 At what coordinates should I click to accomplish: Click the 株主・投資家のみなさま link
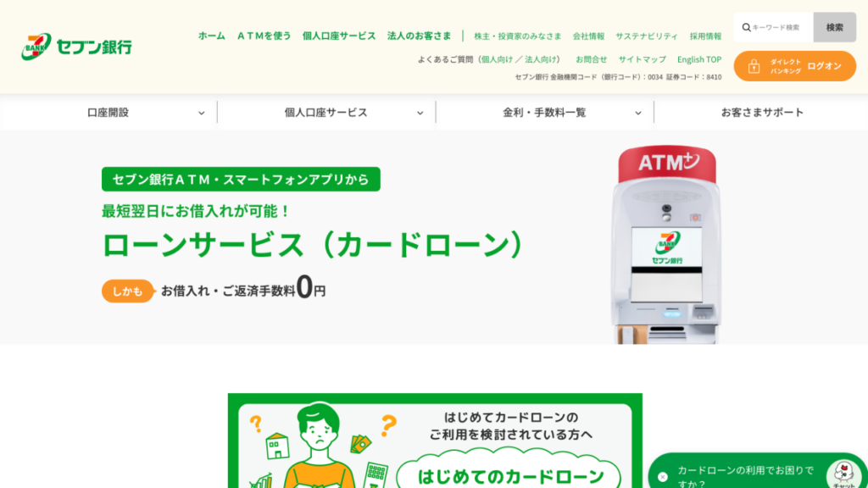coord(518,36)
